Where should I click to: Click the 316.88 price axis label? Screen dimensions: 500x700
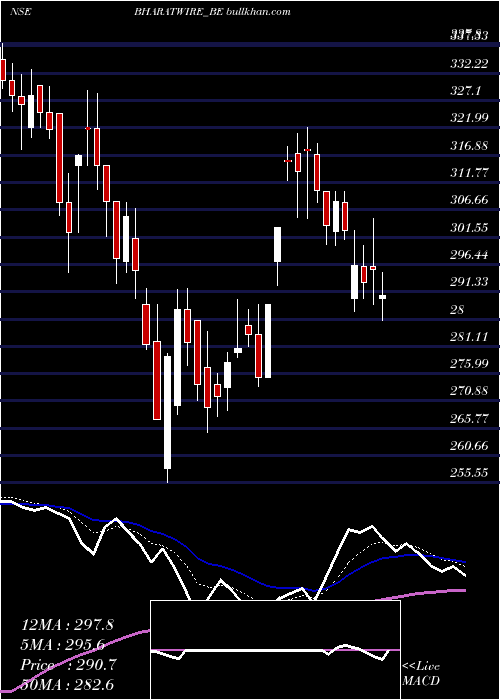469,146
